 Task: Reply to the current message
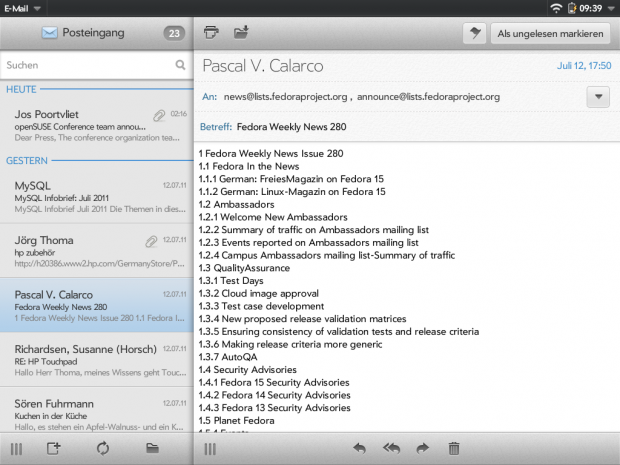coord(360,449)
